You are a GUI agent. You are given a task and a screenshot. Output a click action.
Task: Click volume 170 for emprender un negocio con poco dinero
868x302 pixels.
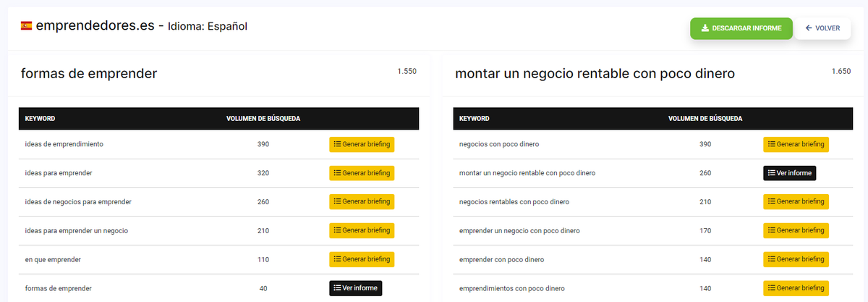(705, 230)
